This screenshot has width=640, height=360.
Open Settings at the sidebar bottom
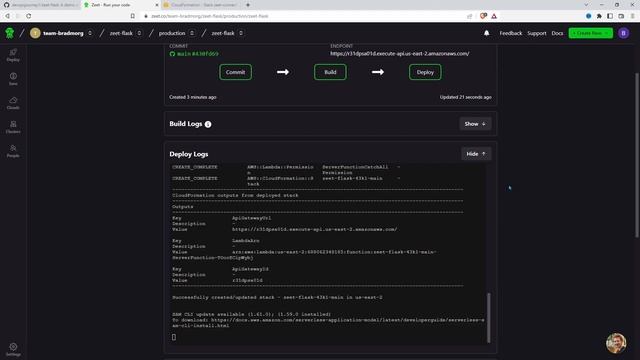coord(13,349)
